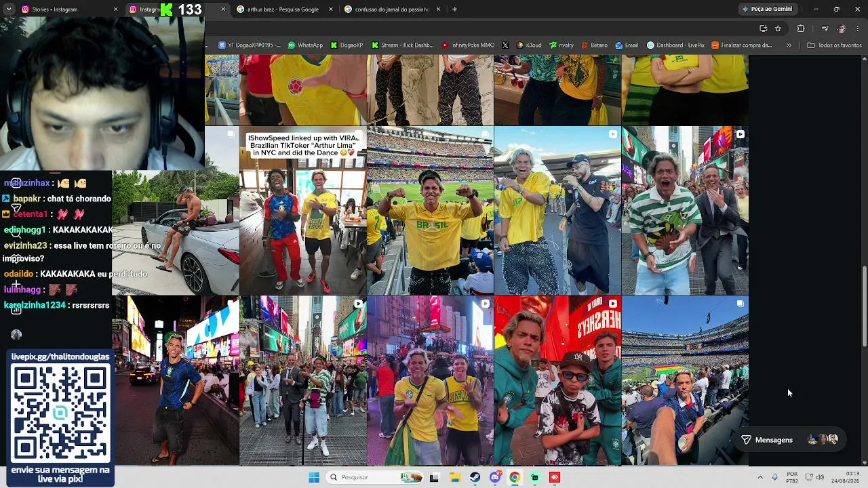The height and width of the screenshot is (488, 868).
Task: Open Steam from the taskbar
Action: point(475,477)
